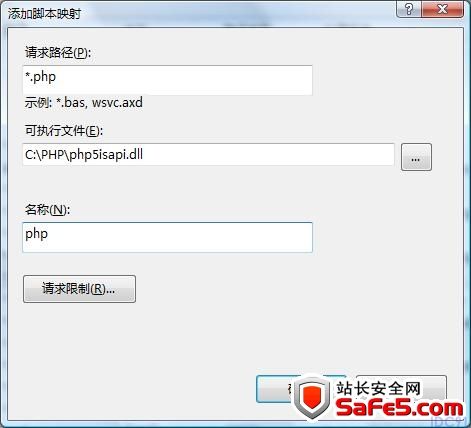This screenshot has width=471, height=428.
Task: Click the 可执行文件(E) label
Action: click(64, 131)
